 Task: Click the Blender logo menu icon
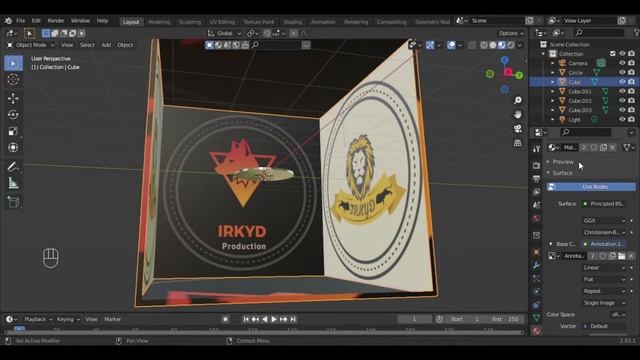8,20
